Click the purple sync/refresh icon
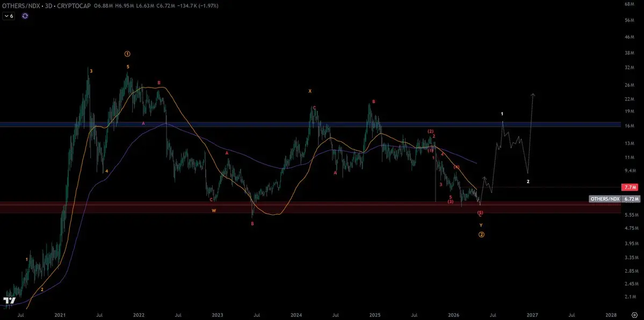The height and width of the screenshot is (320, 644). pos(25,16)
